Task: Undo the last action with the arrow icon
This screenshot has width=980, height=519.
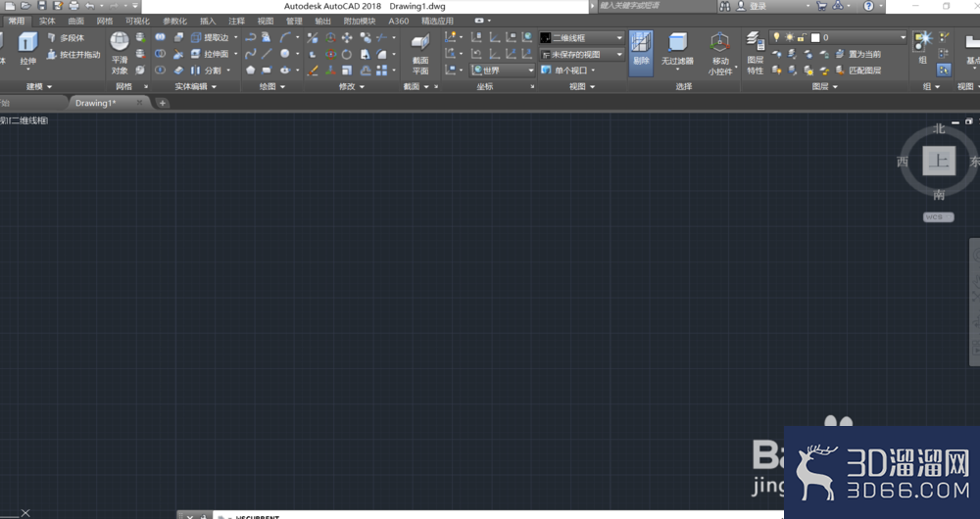Action: click(x=90, y=6)
